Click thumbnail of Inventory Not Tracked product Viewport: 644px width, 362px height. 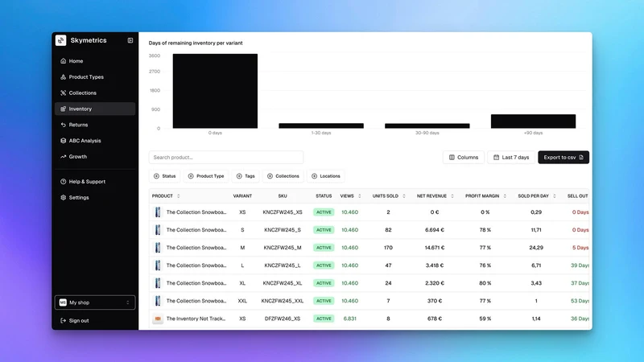[158, 319]
